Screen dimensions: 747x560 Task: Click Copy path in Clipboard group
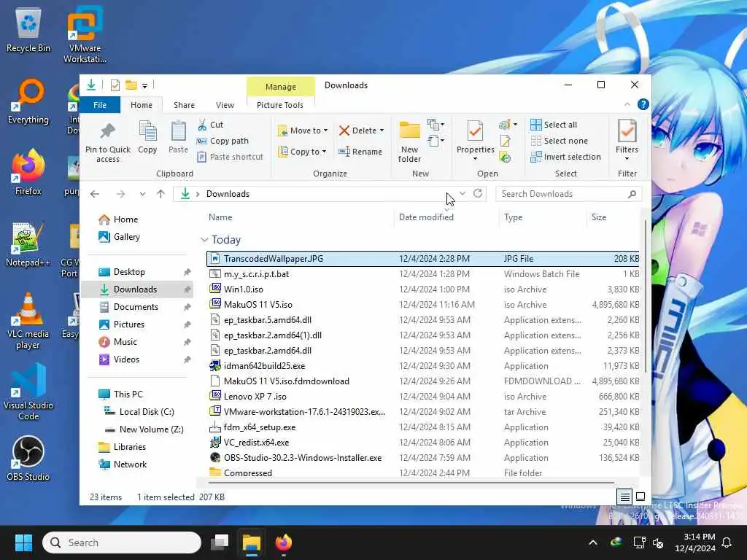(x=223, y=141)
